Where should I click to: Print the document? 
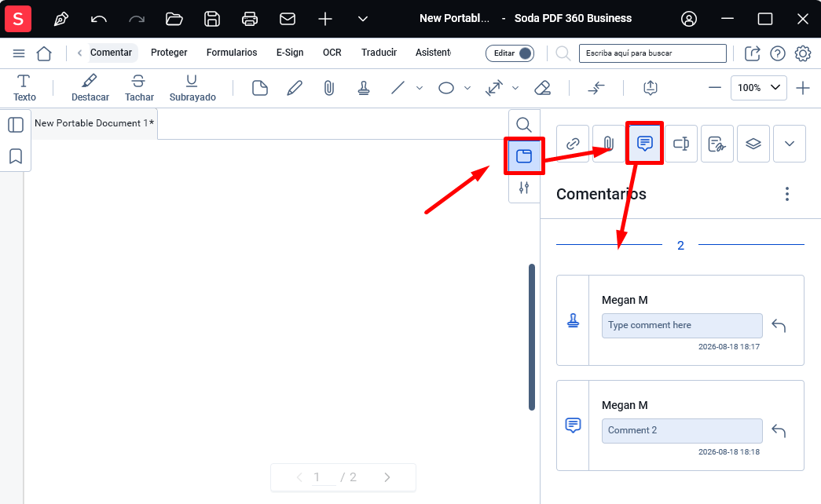tap(250, 20)
